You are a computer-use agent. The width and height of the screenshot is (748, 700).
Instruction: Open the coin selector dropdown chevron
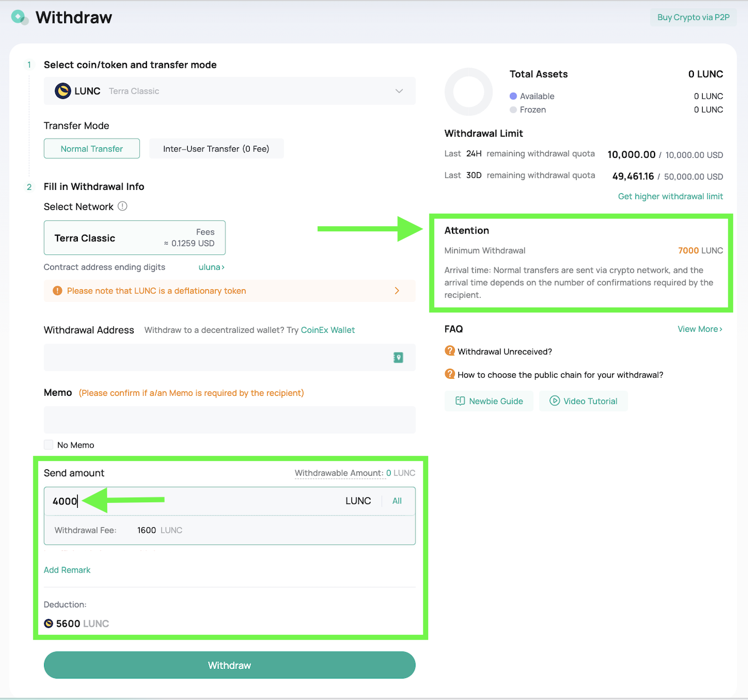click(399, 91)
